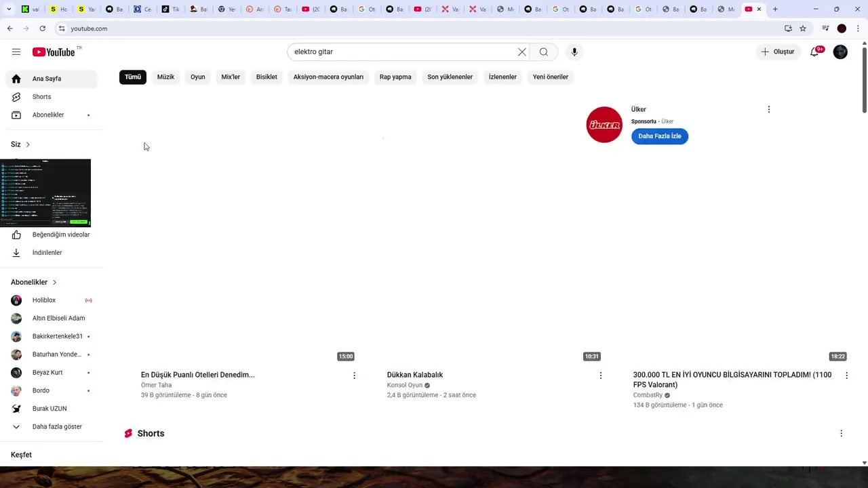The height and width of the screenshot is (488, 868).
Task: Bookmark page with star icon
Action: pyautogui.click(x=803, y=28)
